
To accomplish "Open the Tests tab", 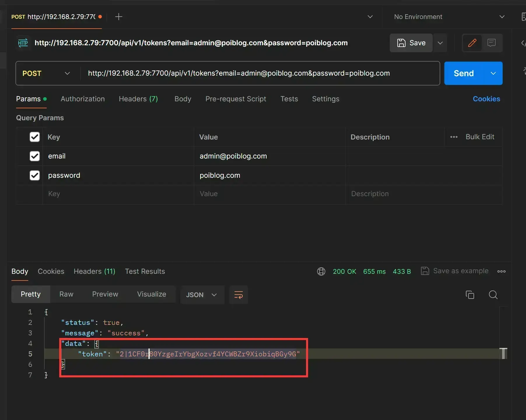I will tap(289, 99).
